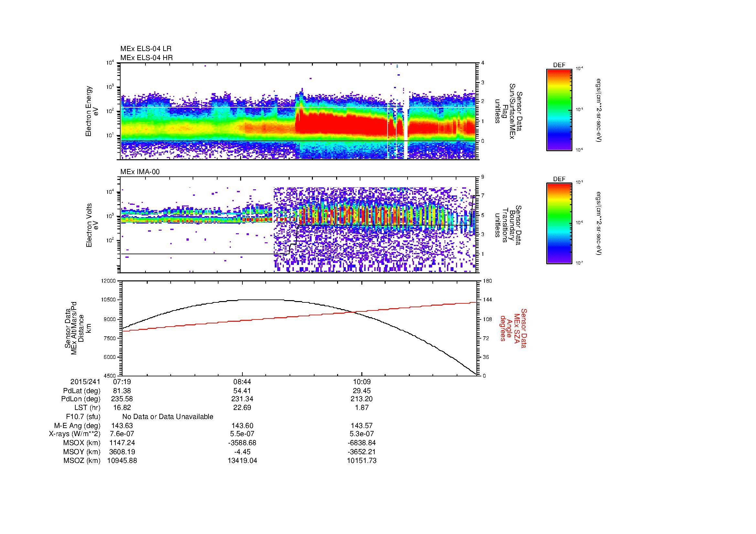Click the lower DEF color bar for IMA
This screenshot has height=534, width=756.
(559, 224)
